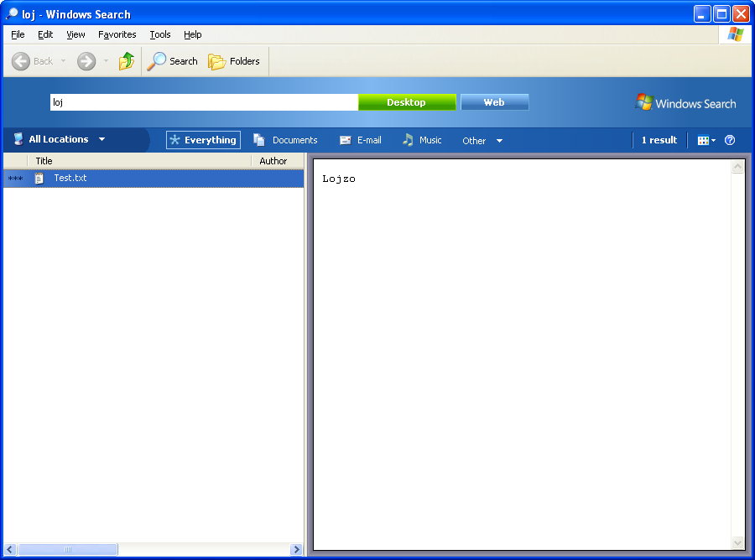Sort results by Author column
This screenshot has height=560, width=755.
pyautogui.click(x=278, y=161)
